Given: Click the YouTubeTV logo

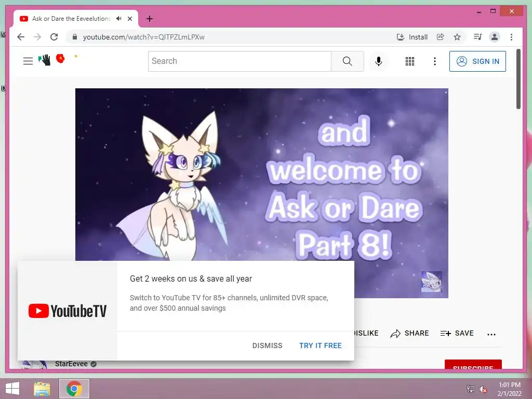Looking at the screenshot, I should (x=68, y=311).
